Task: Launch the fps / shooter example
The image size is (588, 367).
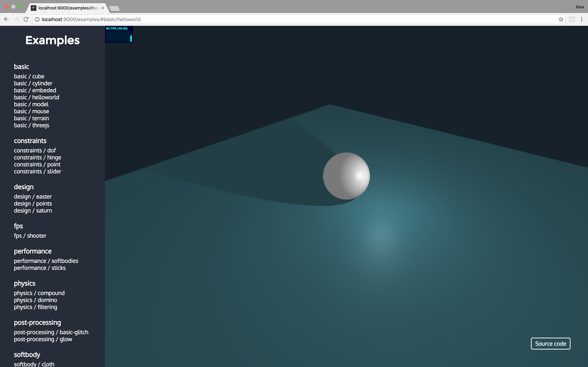Action: click(30, 236)
